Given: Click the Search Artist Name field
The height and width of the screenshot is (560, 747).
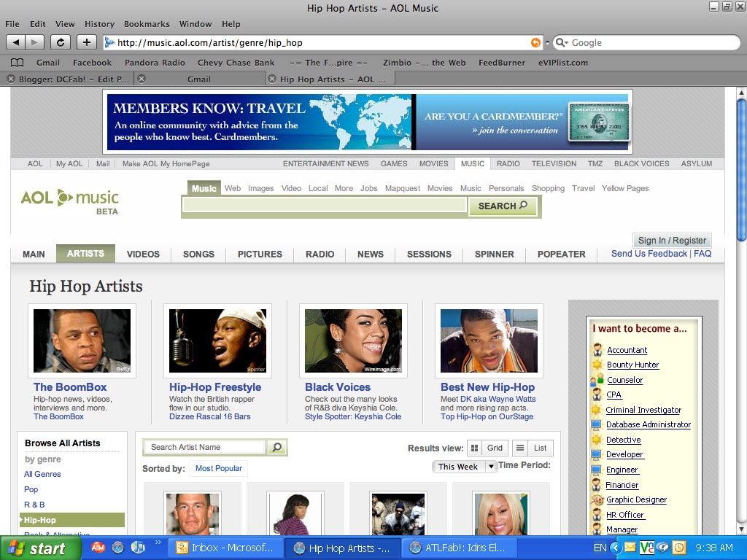Looking at the screenshot, I should click(x=205, y=447).
